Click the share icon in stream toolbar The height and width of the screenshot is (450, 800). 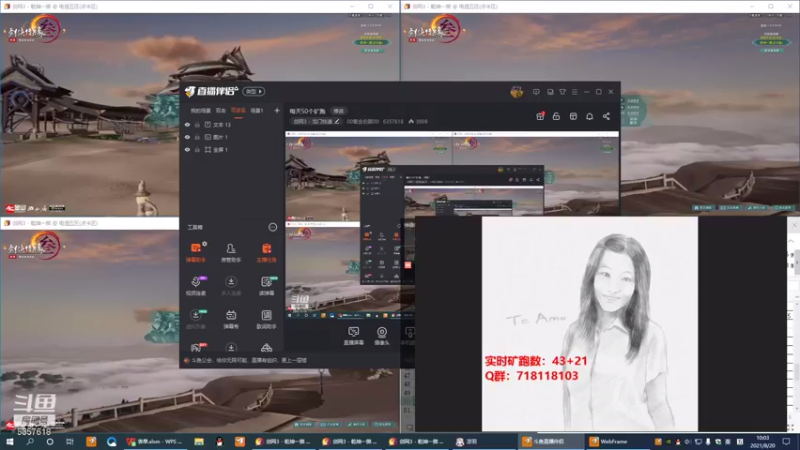click(606, 116)
